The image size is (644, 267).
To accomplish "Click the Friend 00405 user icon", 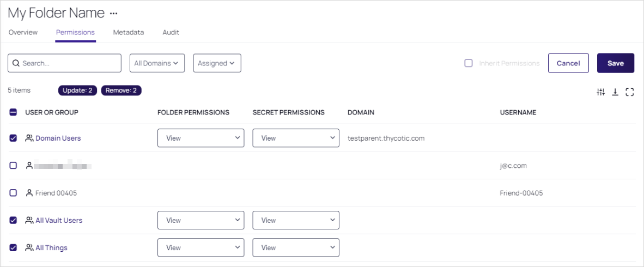I will pos(29,193).
